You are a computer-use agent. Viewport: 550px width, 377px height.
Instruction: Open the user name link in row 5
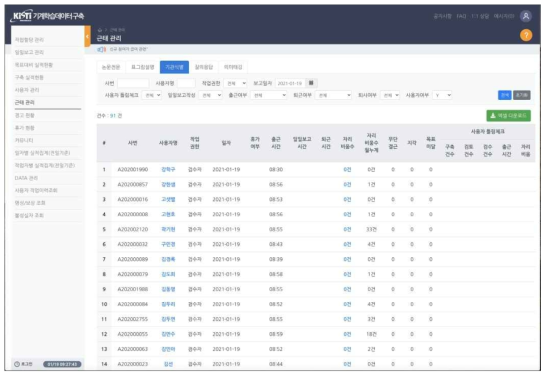[168, 229]
